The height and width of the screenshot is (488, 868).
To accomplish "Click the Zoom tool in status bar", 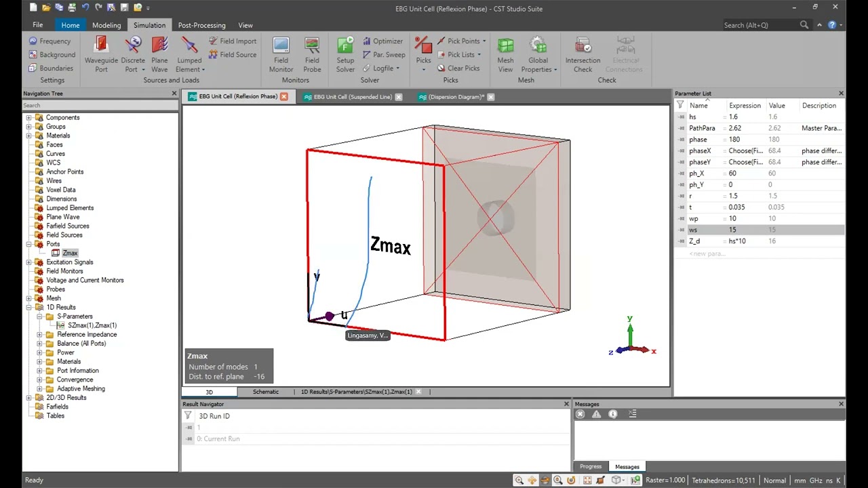I will coord(519,480).
